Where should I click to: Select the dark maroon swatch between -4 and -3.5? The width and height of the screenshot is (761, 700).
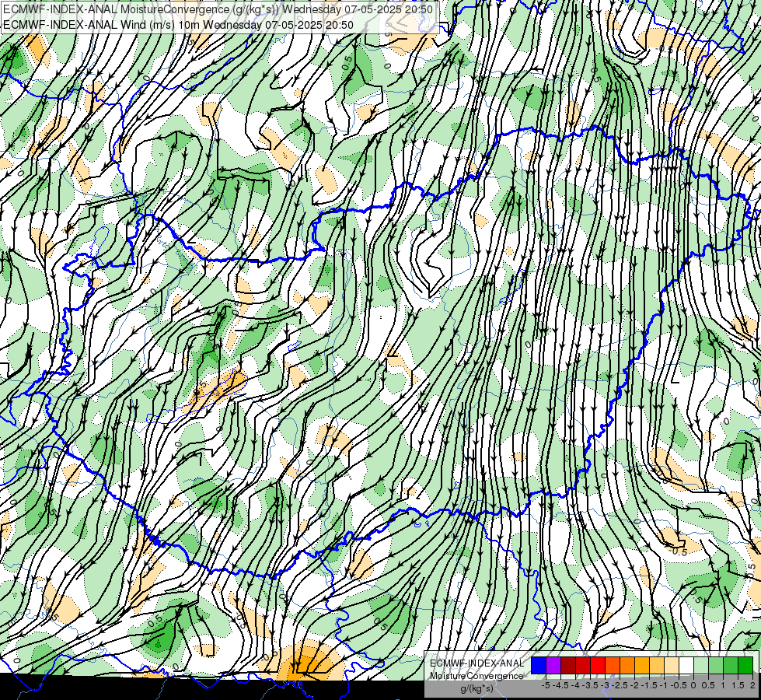(x=568, y=665)
